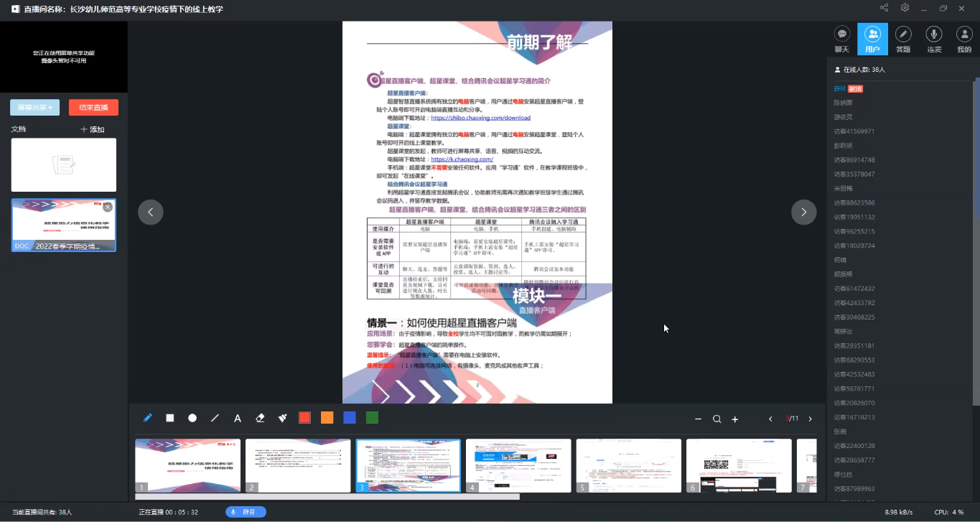Image resolution: width=980 pixels, height=522 pixels.
Task: Open the share icon in title bar
Action: [884, 8]
